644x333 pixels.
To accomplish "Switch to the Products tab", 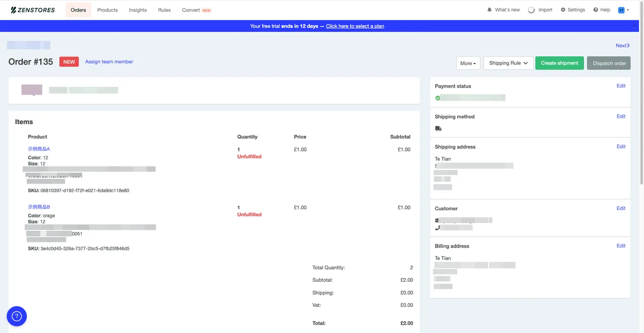I will (x=107, y=10).
